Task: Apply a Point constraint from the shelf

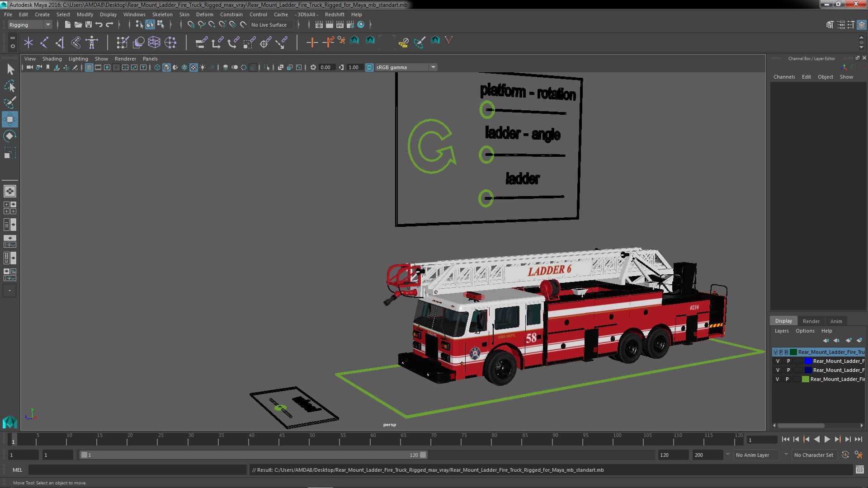Action: tap(217, 42)
